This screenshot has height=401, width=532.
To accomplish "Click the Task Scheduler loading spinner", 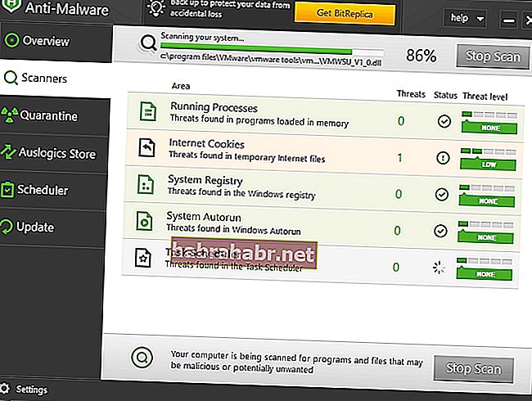I will [439, 268].
